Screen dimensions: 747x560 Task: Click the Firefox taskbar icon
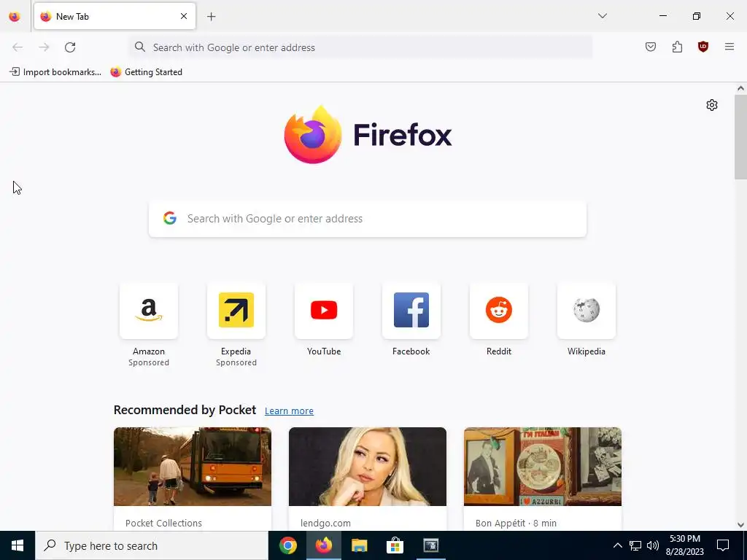click(323, 545)
